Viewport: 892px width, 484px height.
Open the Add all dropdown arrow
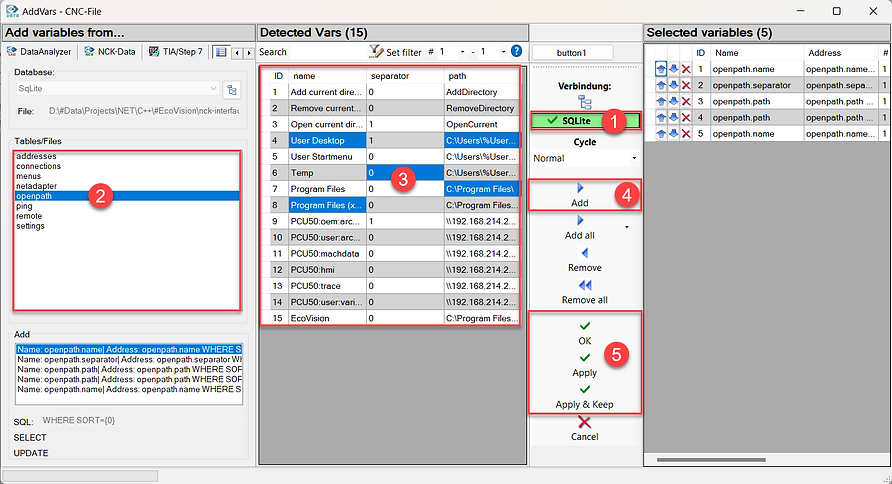pyautogui.click(x=627, y=227)
